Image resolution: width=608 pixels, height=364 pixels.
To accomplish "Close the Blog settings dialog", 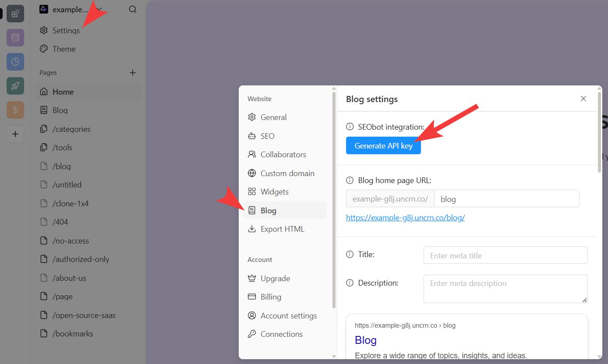I will [x=583, y=99].
